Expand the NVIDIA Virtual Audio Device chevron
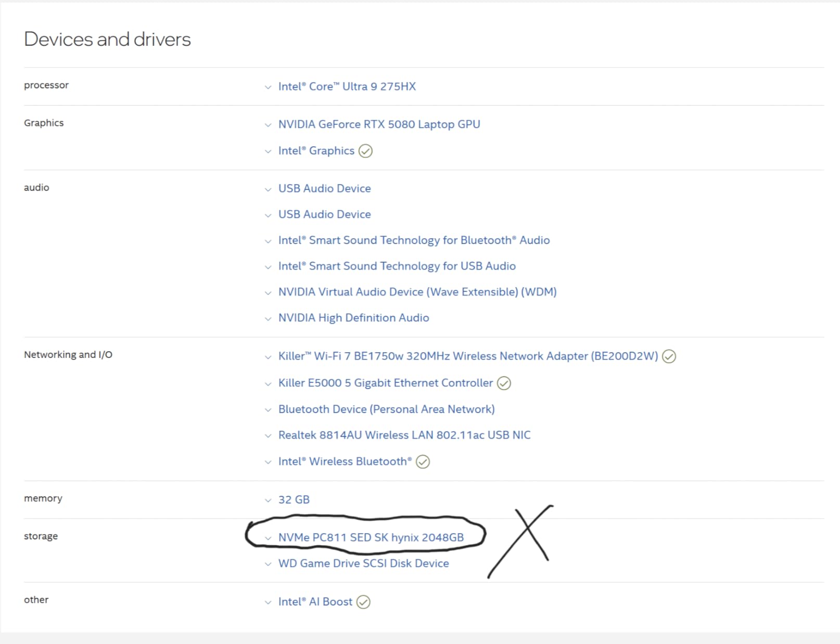The height and width of the screenshot is (644, 840). pyautogui.click(x=268, y=293)
